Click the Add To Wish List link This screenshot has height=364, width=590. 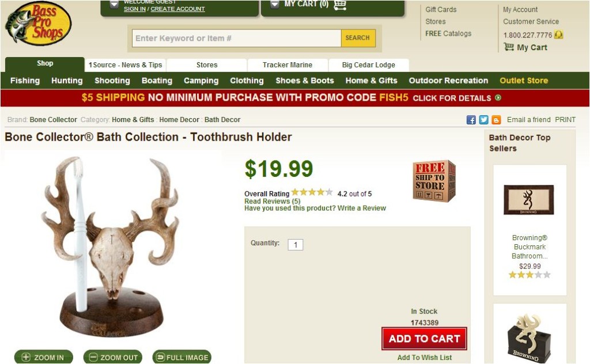pyautogui.click(x=425, y=358)
